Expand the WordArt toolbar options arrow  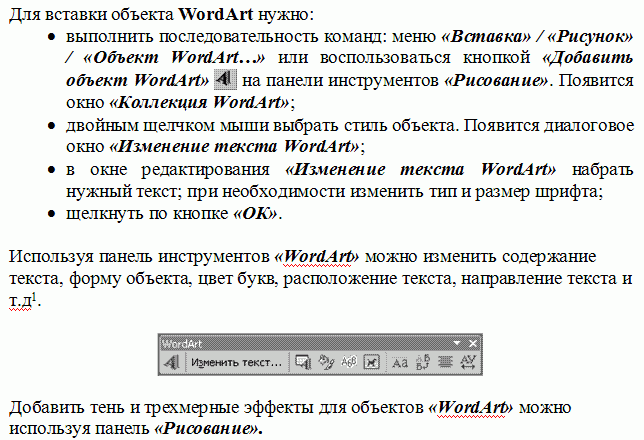(457, 343)
